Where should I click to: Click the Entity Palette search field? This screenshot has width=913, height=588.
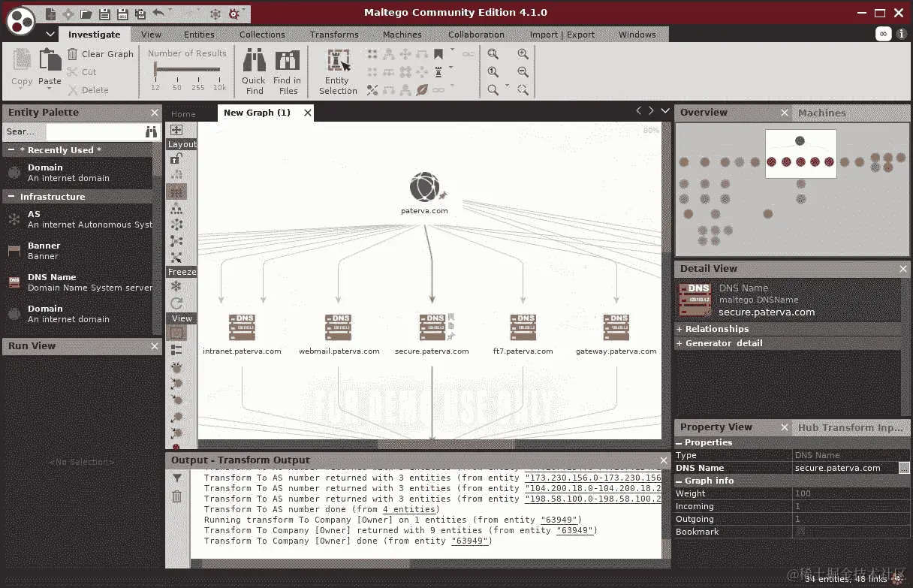click(x=94, y=132)
